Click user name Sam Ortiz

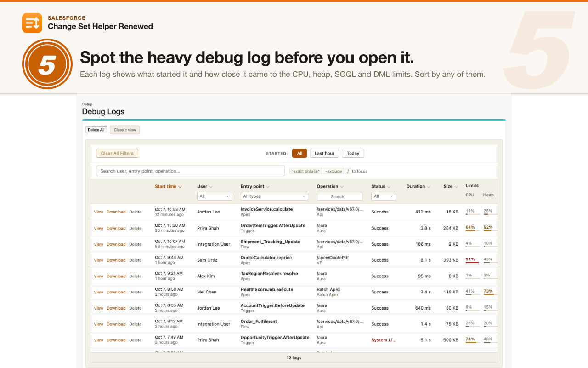(207, 260)
